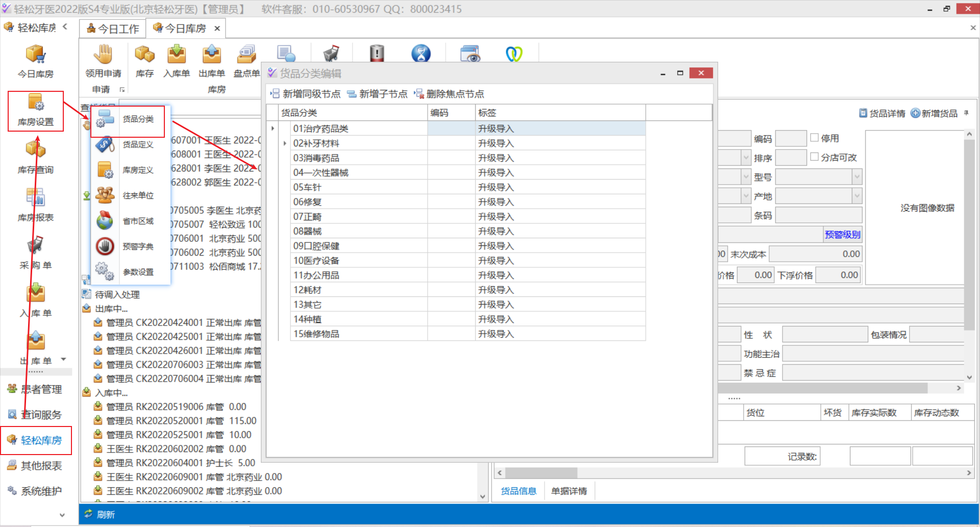
Task: Toggle the 停用 checkbox
Action: coord(815,138)
